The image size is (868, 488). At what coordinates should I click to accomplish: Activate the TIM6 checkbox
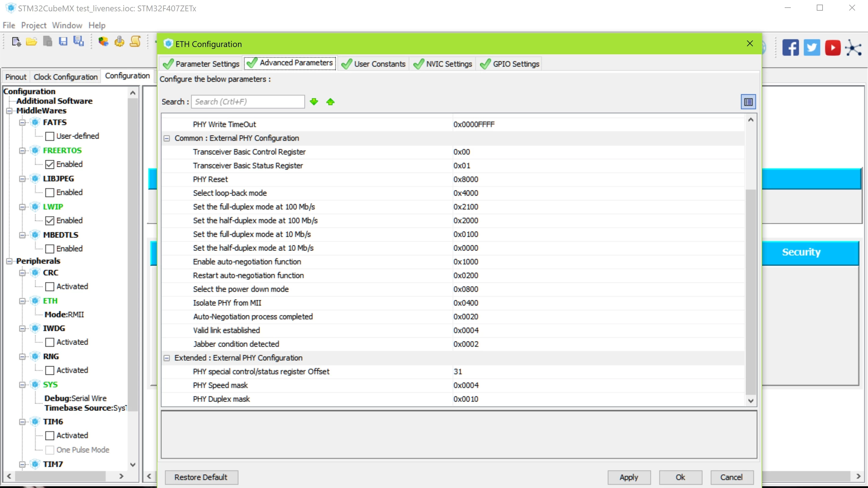pos(49,436)
